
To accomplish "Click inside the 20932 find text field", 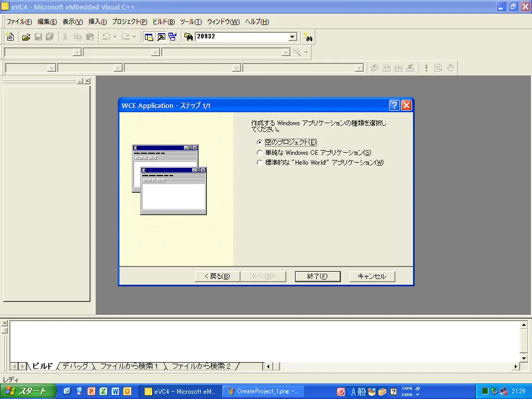I will 242,37.
